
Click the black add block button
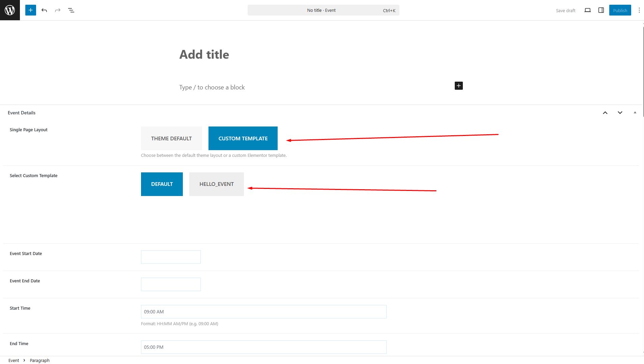point(458,86)
